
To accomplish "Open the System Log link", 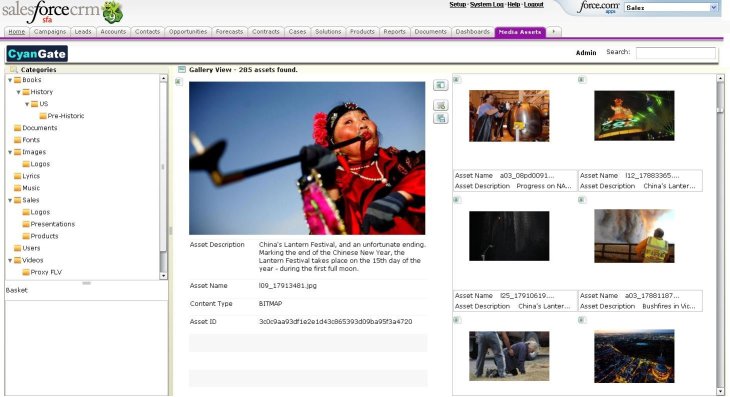I will (x=487, y=5).
